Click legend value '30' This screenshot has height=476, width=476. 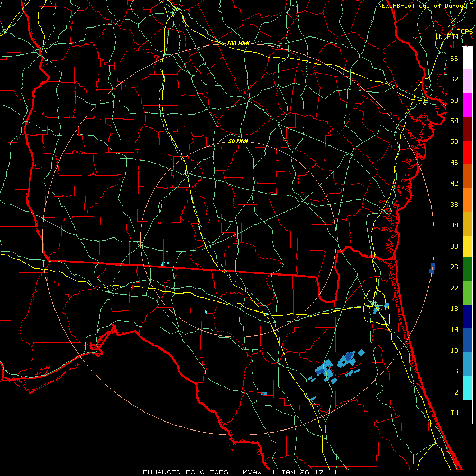click(x=454, y=246)
